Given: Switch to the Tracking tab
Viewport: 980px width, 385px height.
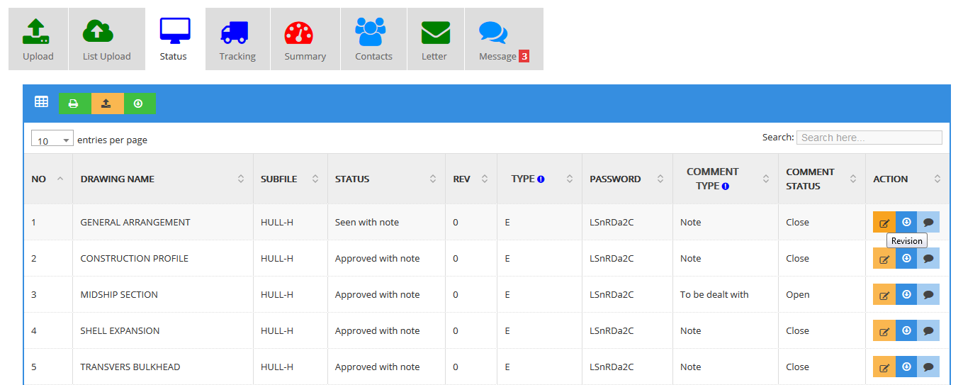Looking at the screenshot, I should coord(237,40).
